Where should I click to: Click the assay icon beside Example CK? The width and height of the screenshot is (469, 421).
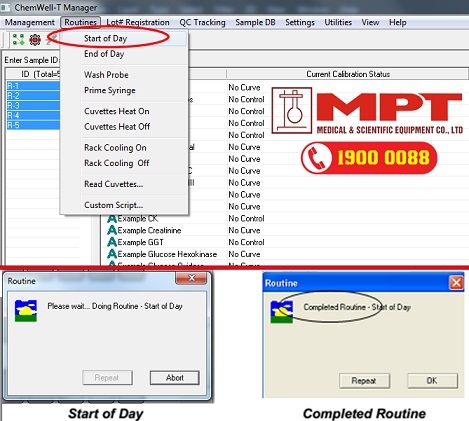click(112, 219)
